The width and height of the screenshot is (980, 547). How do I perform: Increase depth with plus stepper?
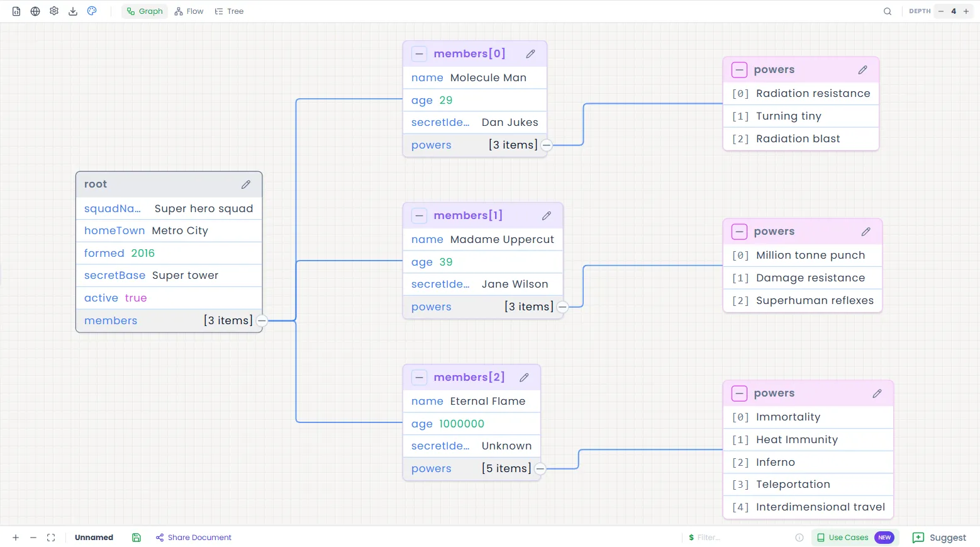[966, 11]
